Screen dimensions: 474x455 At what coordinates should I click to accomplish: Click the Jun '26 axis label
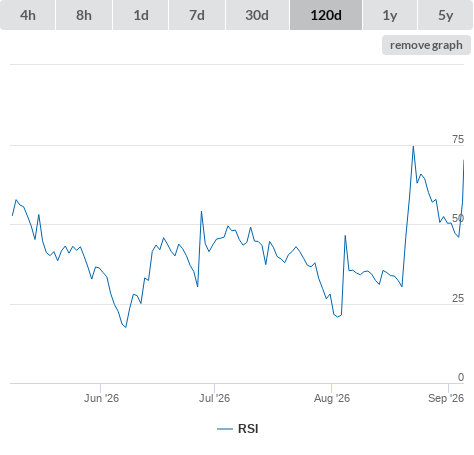tap(101, 398)
